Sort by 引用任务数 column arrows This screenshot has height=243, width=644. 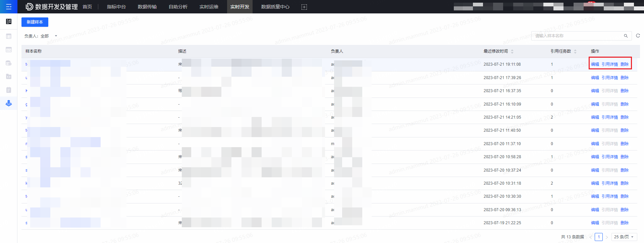575,51
